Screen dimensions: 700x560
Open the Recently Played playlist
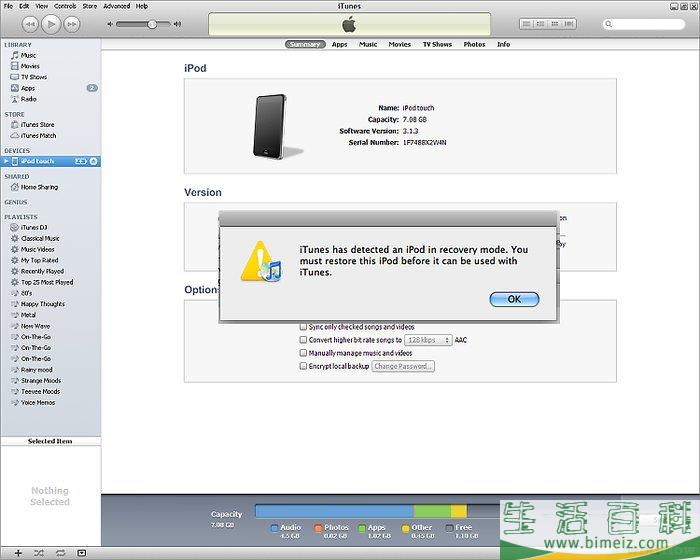tap(42, 271)
